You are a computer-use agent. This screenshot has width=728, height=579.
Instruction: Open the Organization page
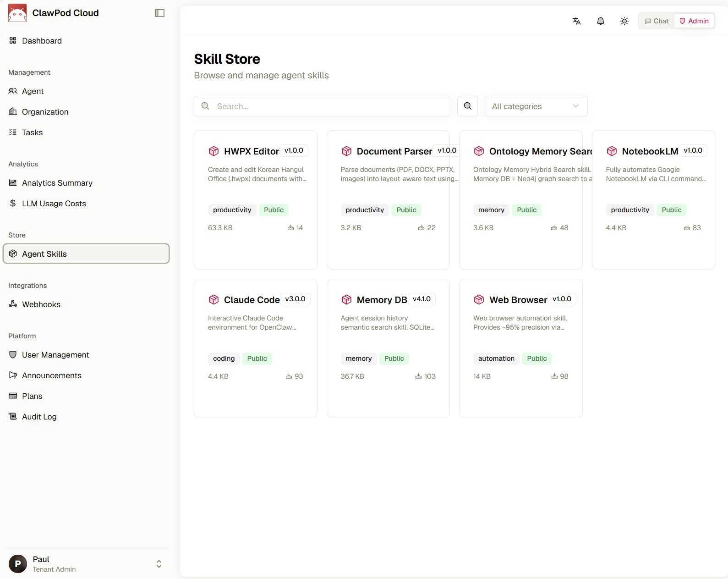pyautogui.click(x=86, y=112)
